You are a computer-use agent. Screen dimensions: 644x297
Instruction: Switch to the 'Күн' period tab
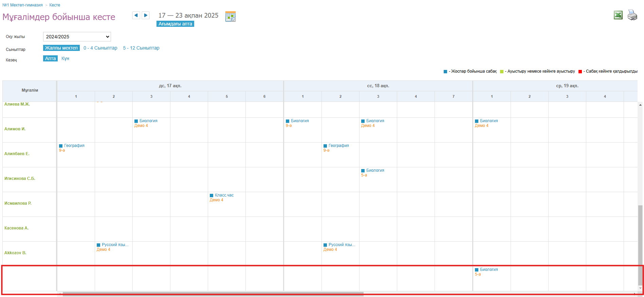[65, 58]
